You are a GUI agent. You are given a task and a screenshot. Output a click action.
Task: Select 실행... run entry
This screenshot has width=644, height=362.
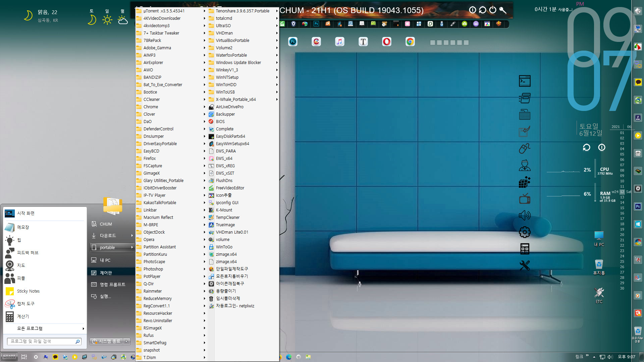(112, 296)
